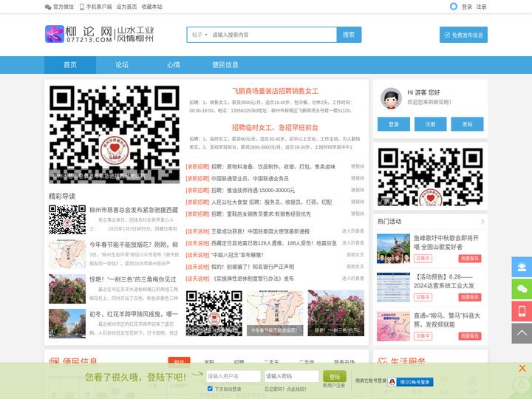Open thumbnail of 达索系统工业大赛 activity
The width and height of the screenshot is (532, 399).
tap(393, 287)
